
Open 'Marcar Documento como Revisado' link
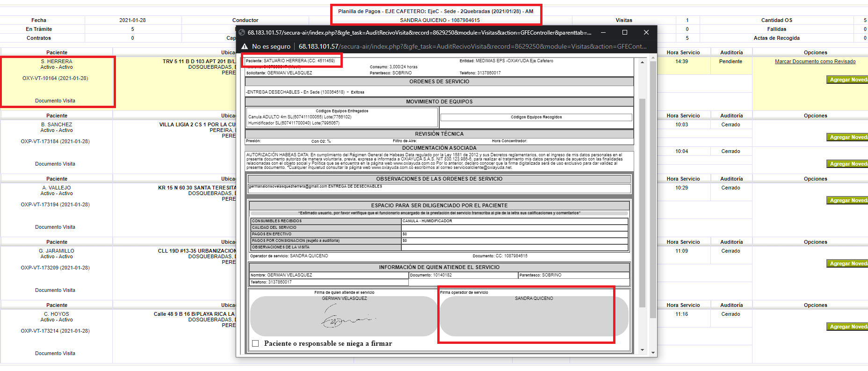815,61
